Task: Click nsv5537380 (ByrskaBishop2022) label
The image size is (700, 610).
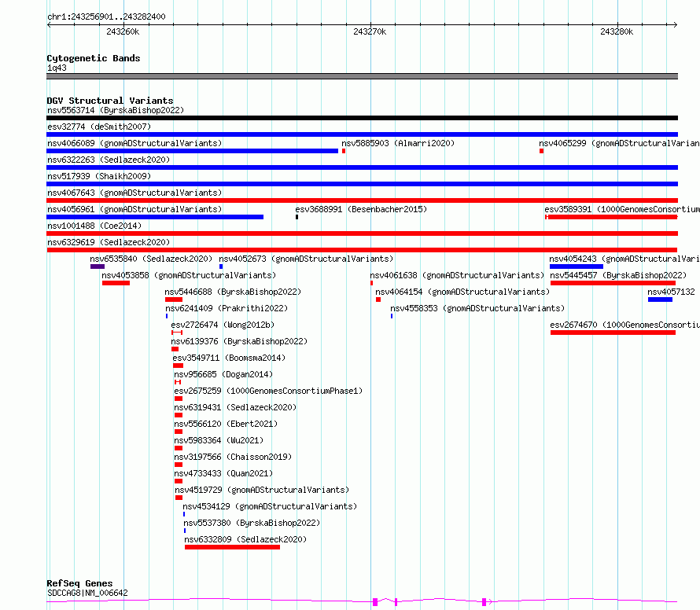Action: tap(252, 523)
